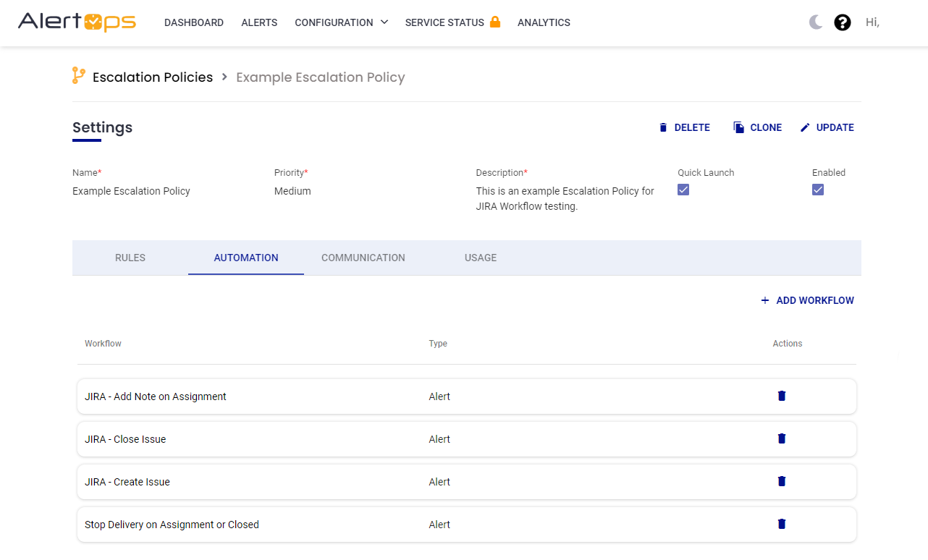The image size is (928, 560).
Task: Click the Add Workflow button
Action: (x=807, y=300)
